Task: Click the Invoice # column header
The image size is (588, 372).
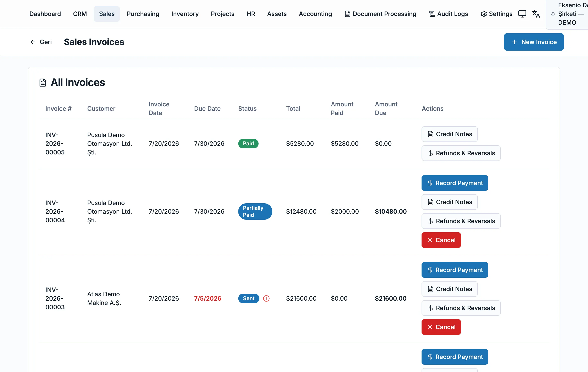Action: click(x=58, y=108)
